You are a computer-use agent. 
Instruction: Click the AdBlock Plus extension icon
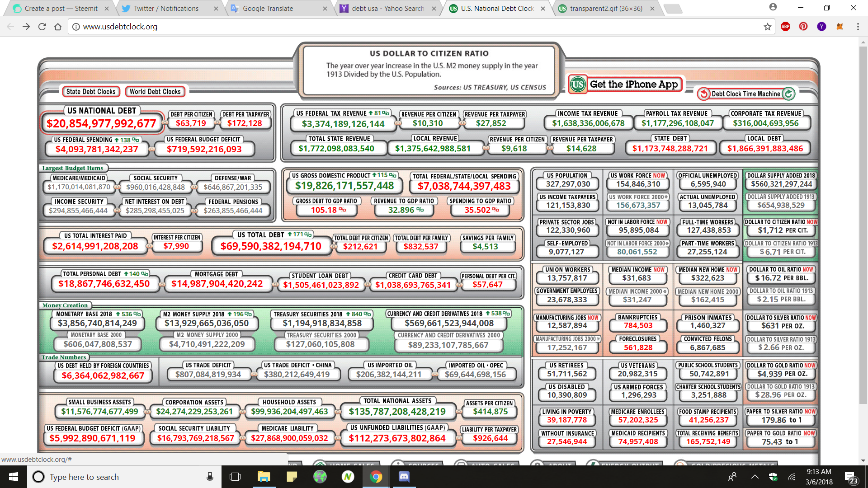point(785,27)
